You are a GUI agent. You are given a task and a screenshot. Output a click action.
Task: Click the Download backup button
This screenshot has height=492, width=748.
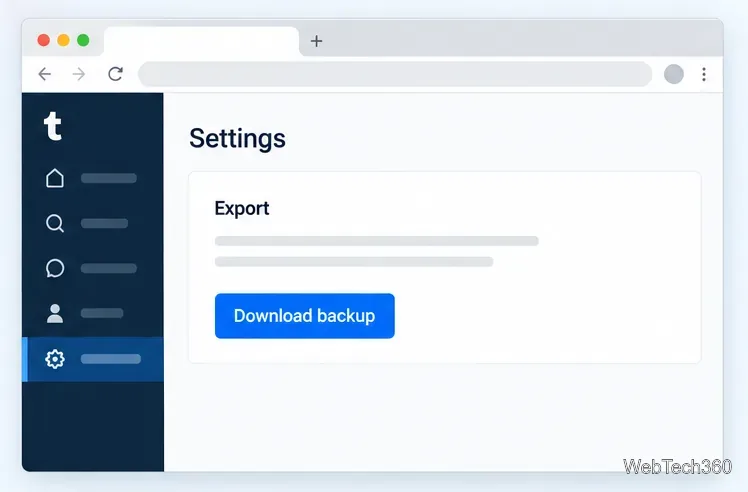304,316
